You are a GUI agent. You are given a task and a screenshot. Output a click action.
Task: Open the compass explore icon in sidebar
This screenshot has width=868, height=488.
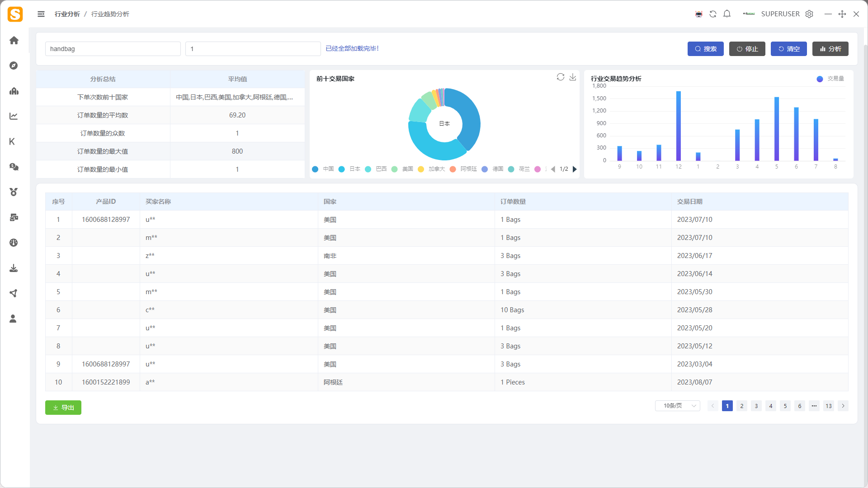click(x=14, y=66)
